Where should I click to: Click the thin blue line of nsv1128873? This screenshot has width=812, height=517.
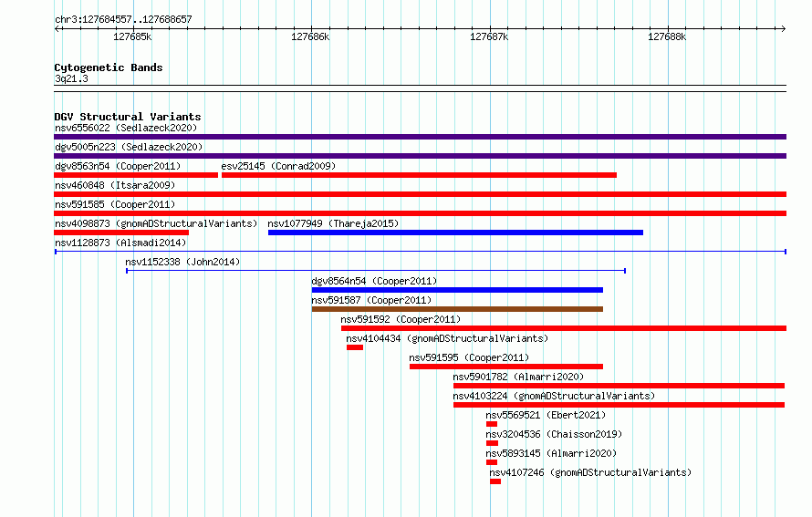(x=420, y=252)
